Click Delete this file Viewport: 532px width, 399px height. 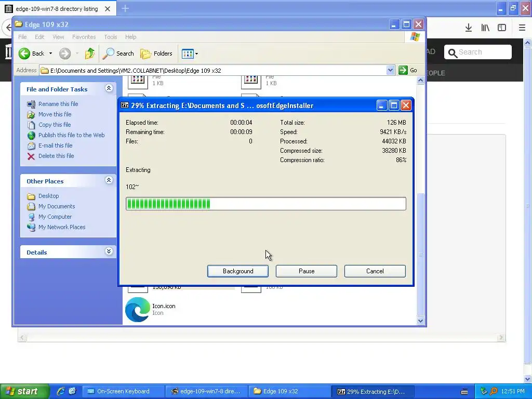pos(56,156)
